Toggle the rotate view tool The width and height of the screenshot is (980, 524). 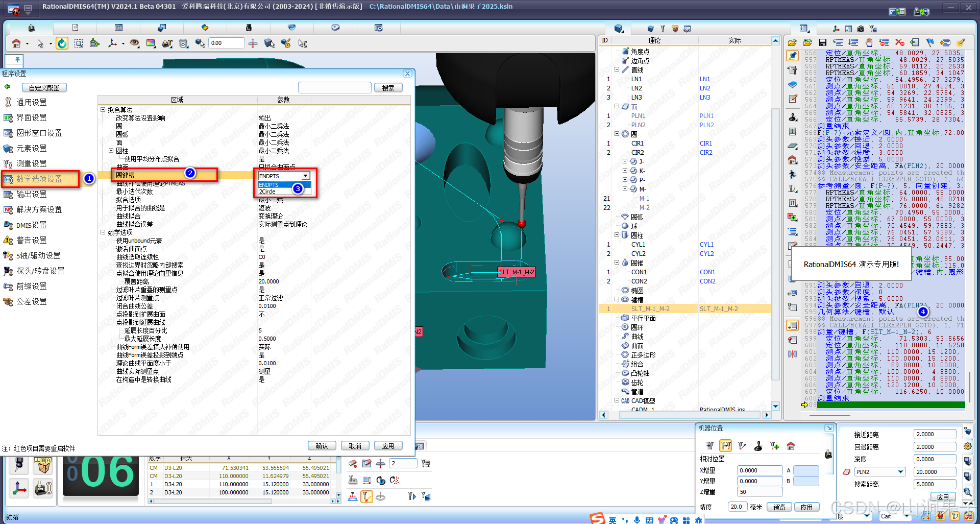click(x=62, y=43)
